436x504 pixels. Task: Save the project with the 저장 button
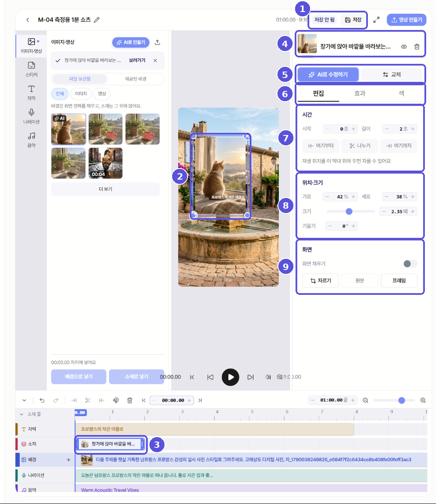click(353, 20)
